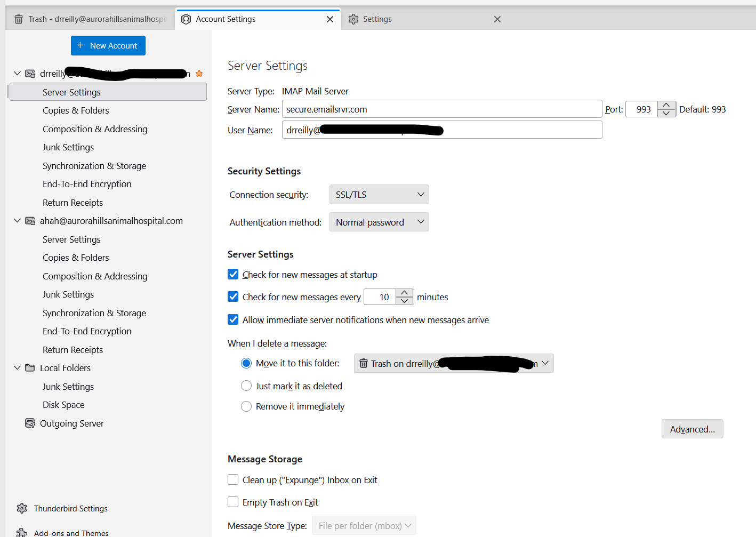This screenshot has height=537, width=756.
Task: Select Remove it immediately radio option
Action: 246,406
